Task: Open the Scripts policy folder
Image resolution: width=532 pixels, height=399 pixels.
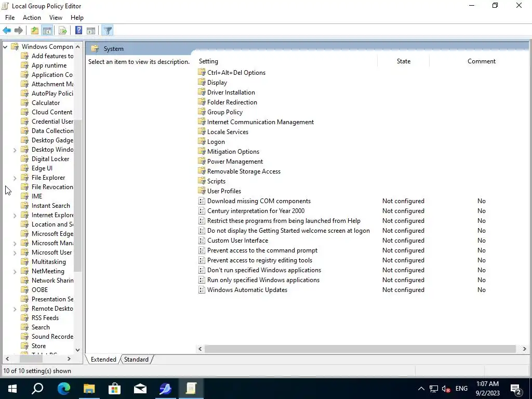Action: click(216, 181)
